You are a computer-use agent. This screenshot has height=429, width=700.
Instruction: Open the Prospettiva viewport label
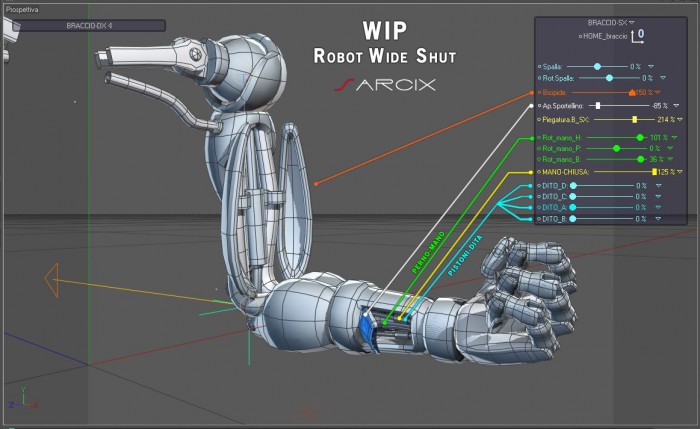tap(22, 9)
